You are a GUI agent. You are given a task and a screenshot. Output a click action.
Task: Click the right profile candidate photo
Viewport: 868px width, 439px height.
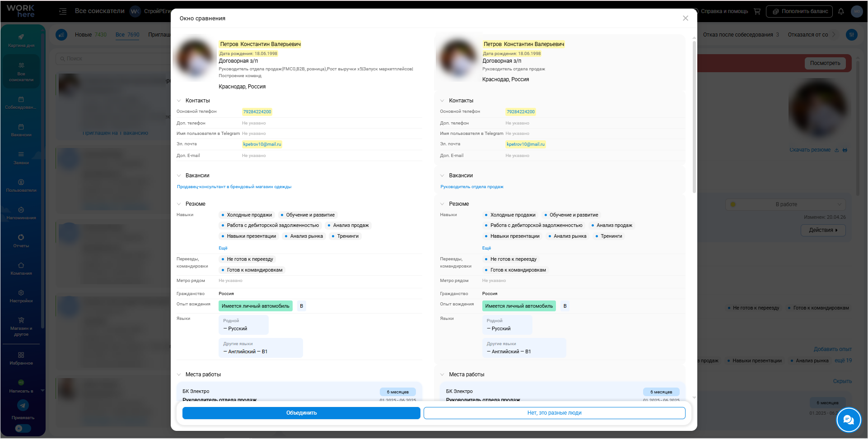click(458, 59)
